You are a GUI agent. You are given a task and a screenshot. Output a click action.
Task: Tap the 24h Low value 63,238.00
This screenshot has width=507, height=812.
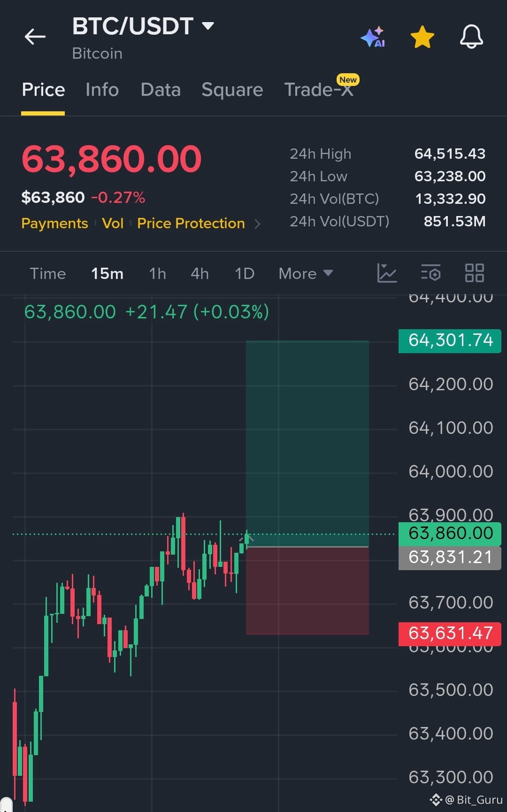(450, 177)
